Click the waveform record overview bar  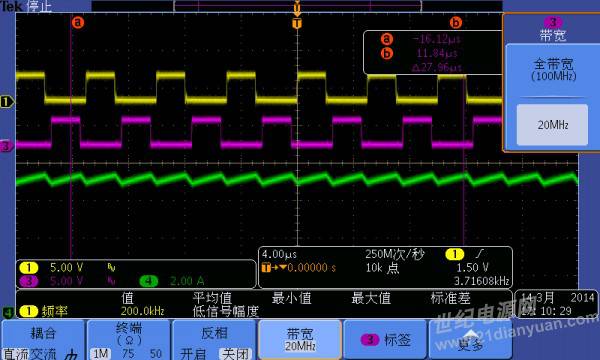[297, 5]
